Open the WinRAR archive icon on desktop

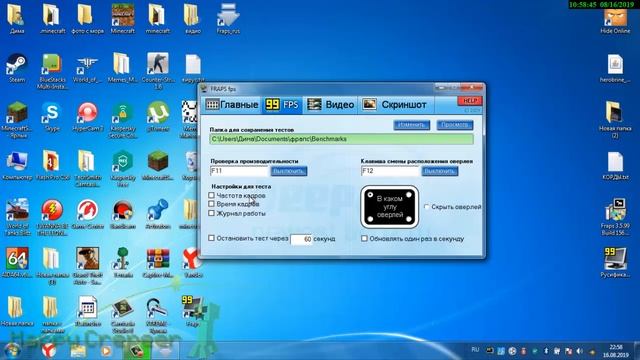158,263
